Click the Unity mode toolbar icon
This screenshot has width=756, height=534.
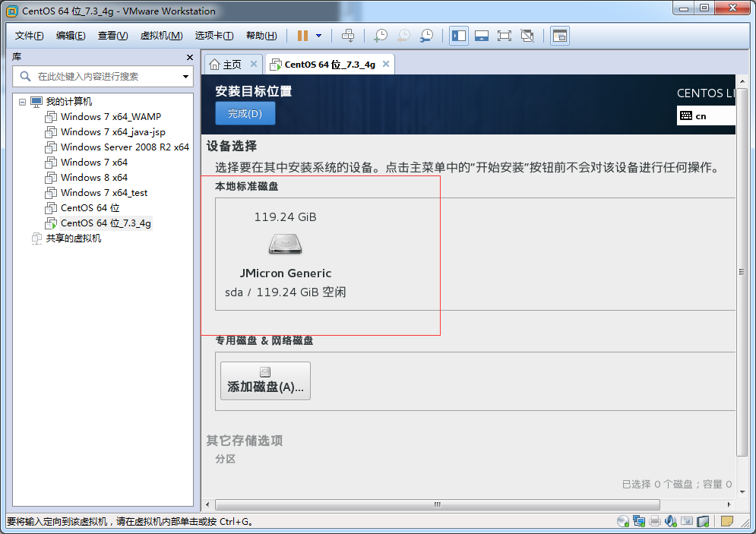[x=527, y=36]
